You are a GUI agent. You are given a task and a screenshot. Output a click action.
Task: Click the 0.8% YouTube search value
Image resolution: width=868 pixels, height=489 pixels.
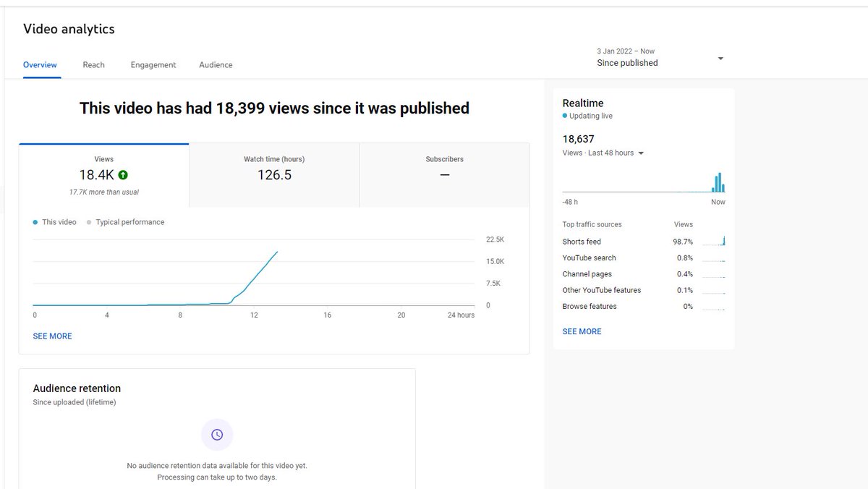click(685, 258)
